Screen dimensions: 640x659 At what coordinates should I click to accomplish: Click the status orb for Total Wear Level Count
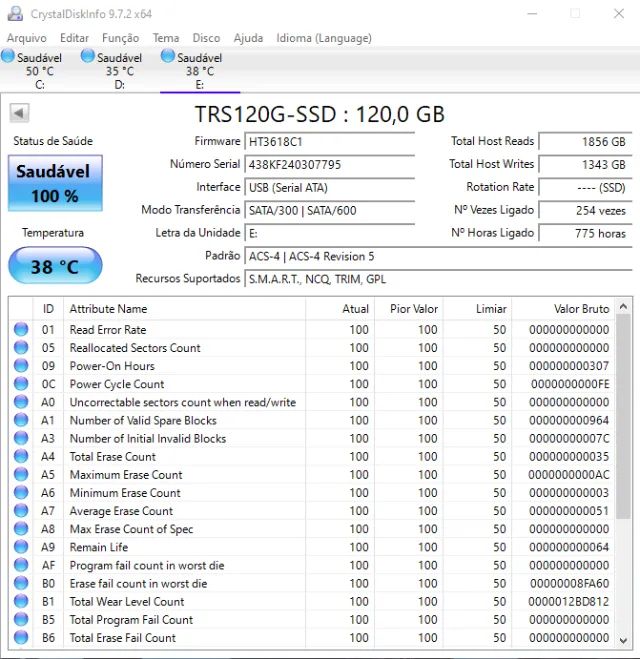(x=21, y=601)
